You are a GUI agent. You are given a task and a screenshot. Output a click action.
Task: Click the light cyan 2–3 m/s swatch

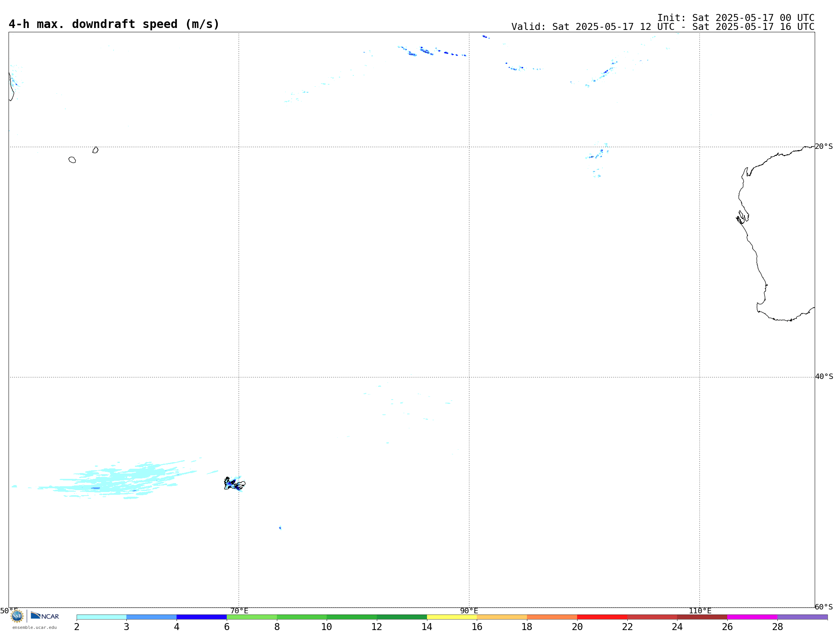point(101,617)
